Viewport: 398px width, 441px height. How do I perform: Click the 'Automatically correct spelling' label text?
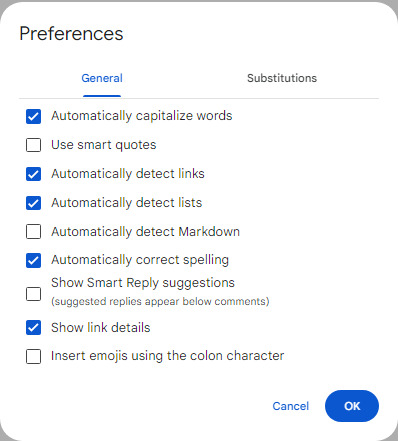[x=140, y=260]
